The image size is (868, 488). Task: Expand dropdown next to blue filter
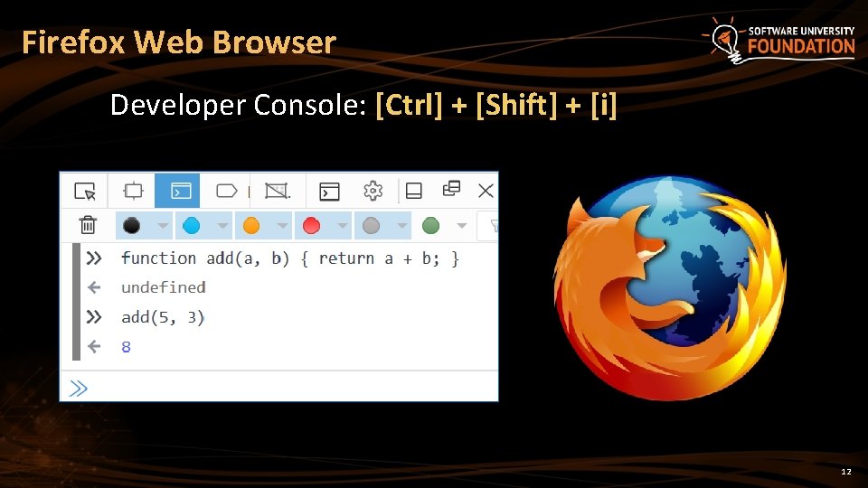tap(222, 226)
